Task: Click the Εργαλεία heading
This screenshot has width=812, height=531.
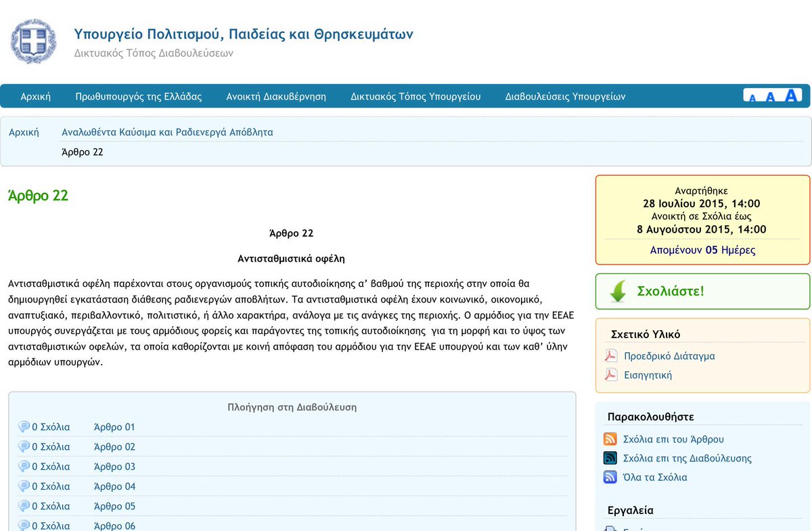Action: coord(631,511)
